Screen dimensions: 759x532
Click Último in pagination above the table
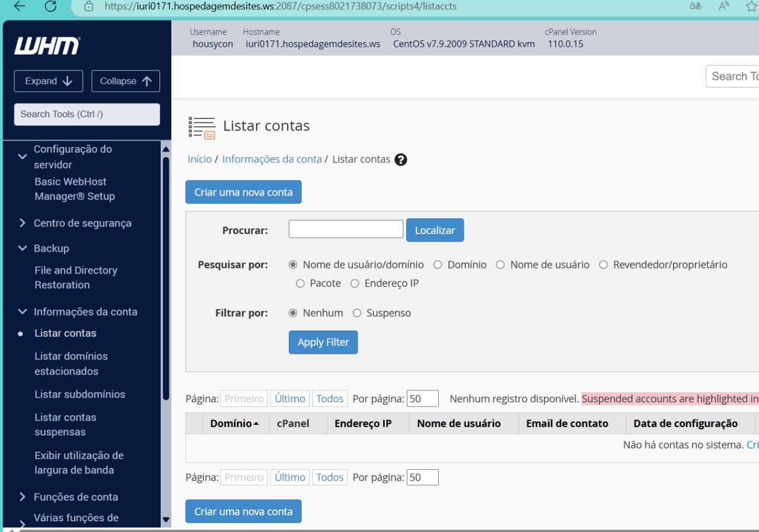click(x=290, y=399)
